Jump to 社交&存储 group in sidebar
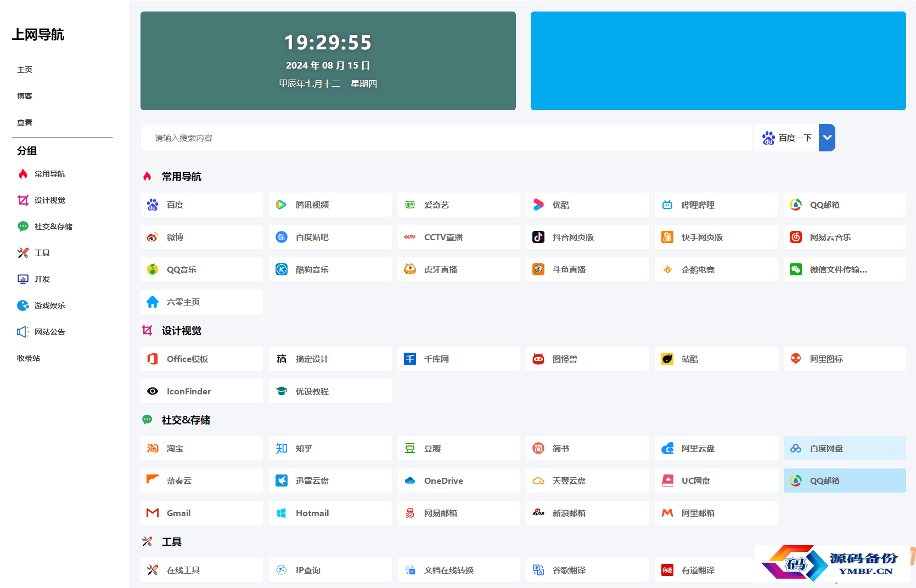The height and width of the screenshot is (588, 916). click(x=45, y=227)
